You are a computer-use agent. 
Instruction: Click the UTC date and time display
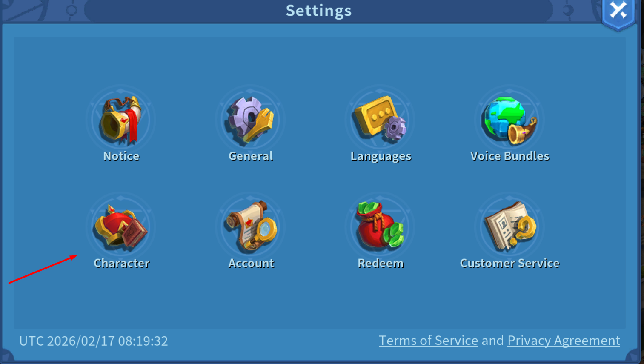click(94, 341)
